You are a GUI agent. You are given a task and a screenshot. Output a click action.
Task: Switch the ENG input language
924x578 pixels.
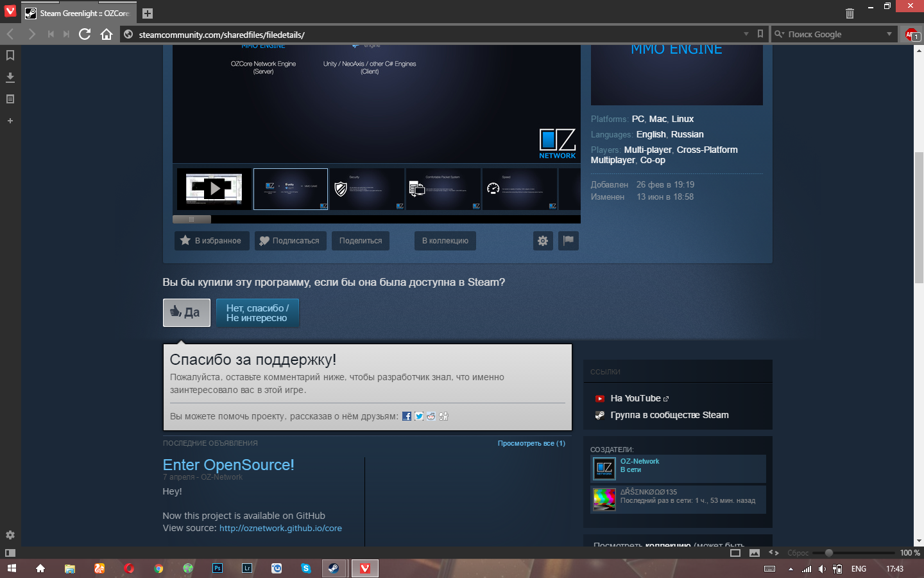click(x=859, y=569)
